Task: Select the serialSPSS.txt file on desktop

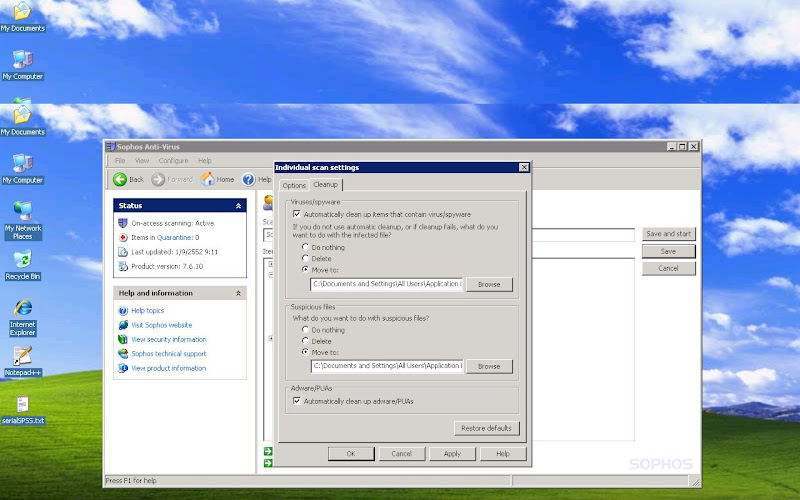Action: [x=22, y=410]
